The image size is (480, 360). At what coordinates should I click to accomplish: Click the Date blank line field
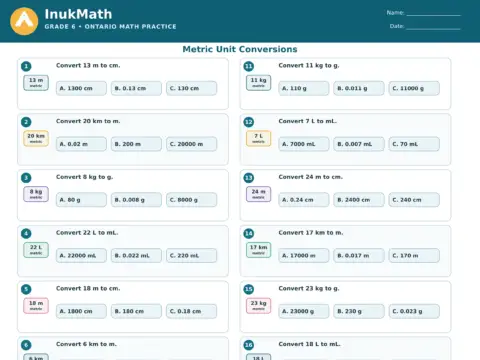tap(433, 27)
